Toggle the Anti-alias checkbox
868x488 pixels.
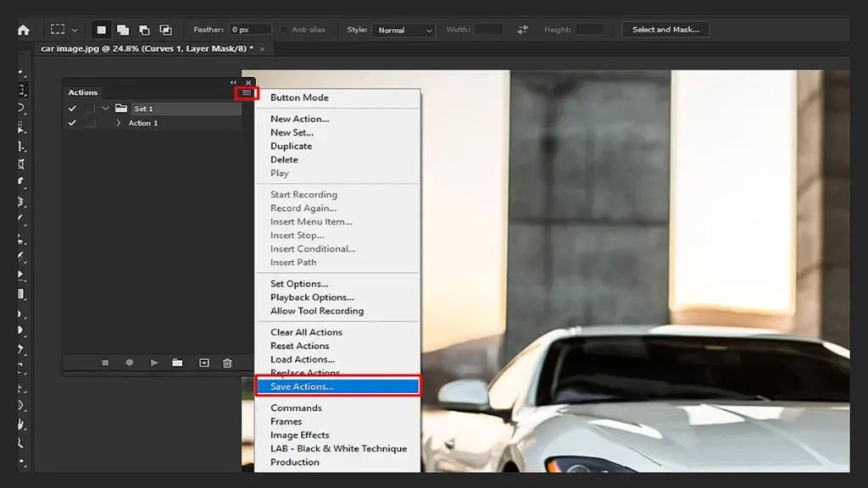[283, 30]
